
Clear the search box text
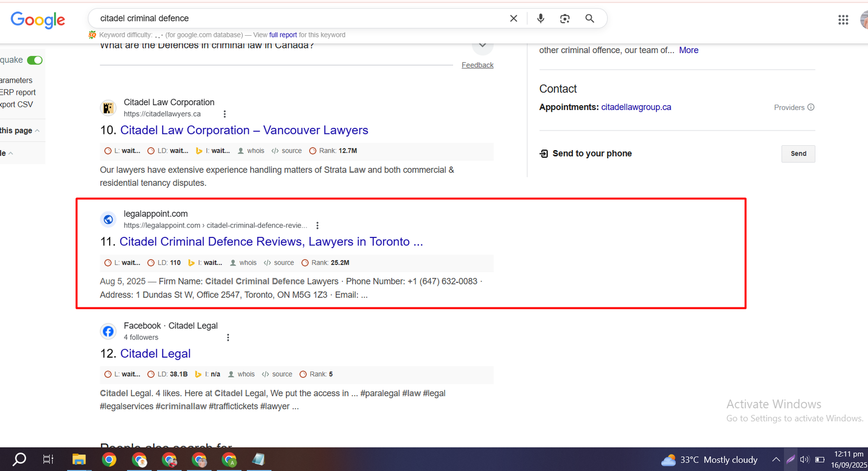click(513, 18)
